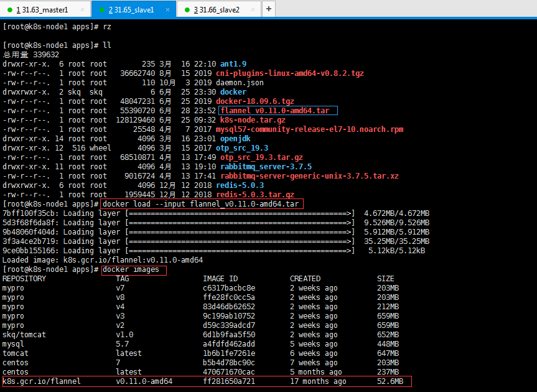Click green status dot of master1 tab
The width and height of the screenshot is (537, 392).
pos(9,11)
